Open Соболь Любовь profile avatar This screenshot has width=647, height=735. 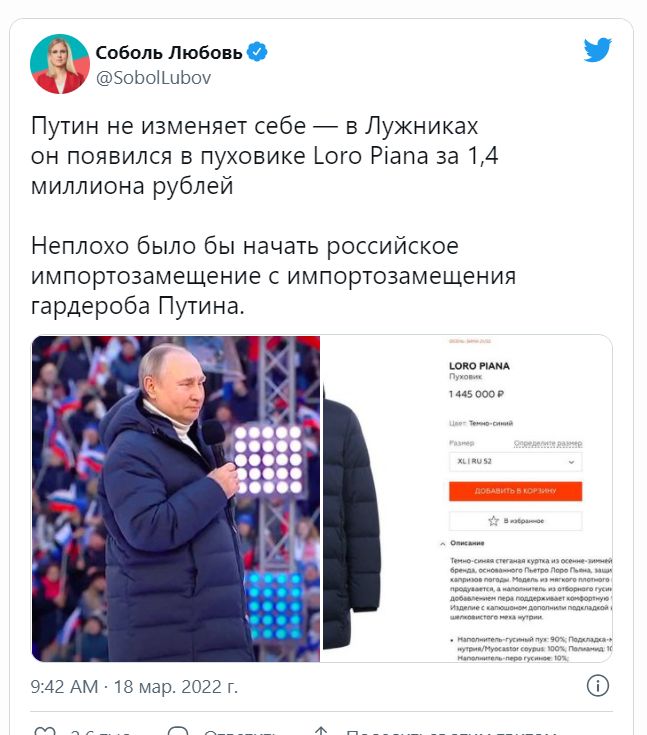(x=60, y=64)
